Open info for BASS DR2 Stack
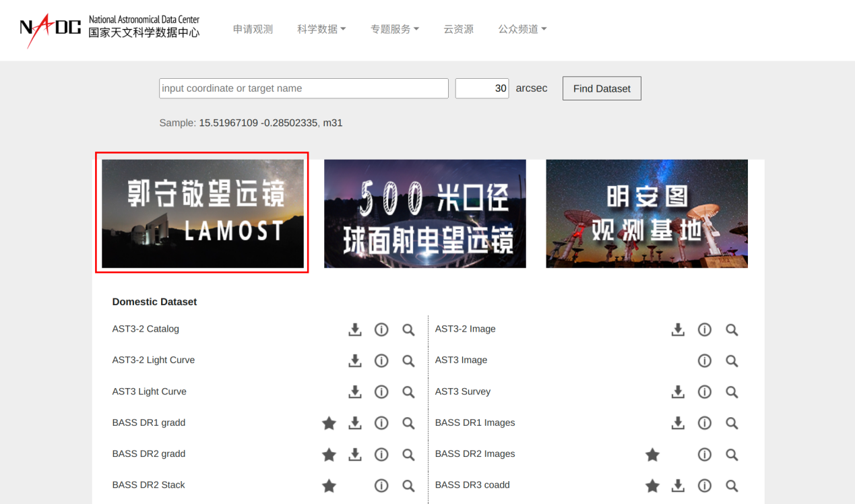Viewport: 855px width, 504px height. [381, 485]
